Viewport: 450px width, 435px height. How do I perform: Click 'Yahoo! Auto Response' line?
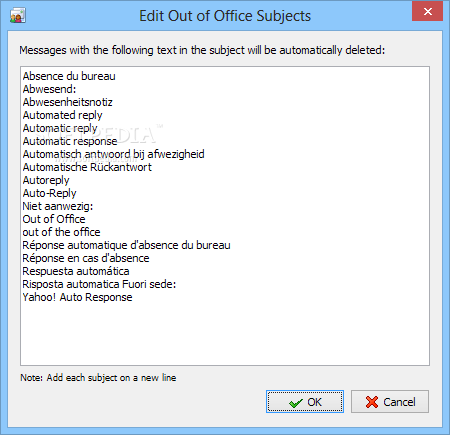77,297
